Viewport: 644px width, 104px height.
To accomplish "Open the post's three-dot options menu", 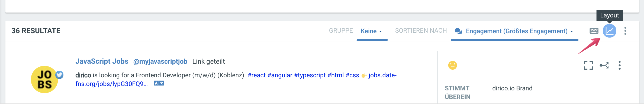I will (x=620, y=65).
